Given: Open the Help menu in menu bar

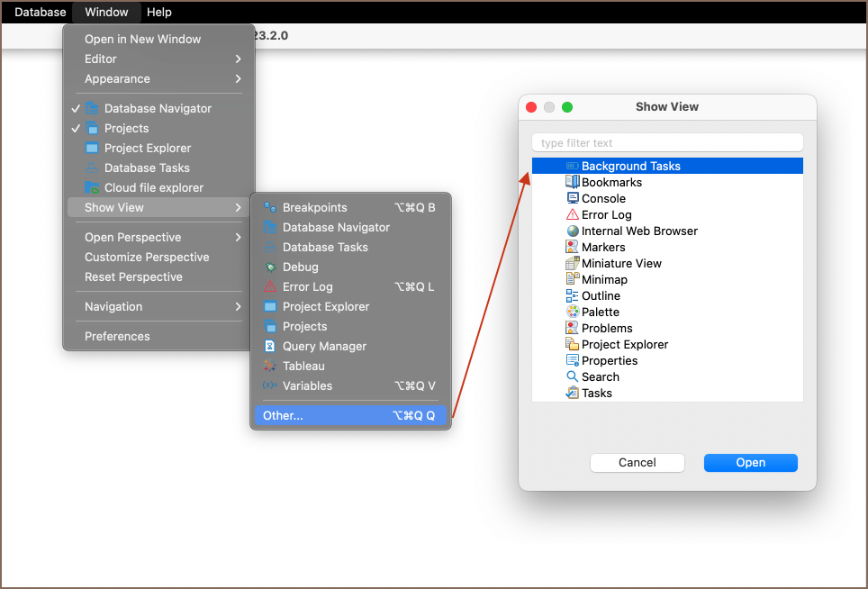Looking at the screenshot, I should 158,13.
